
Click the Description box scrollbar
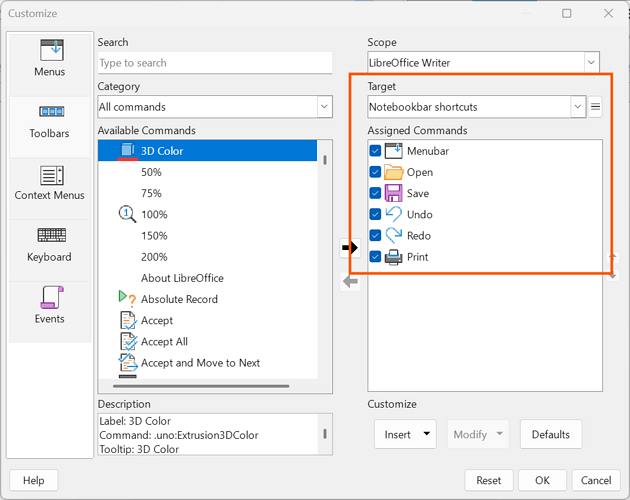coord(325,434)
